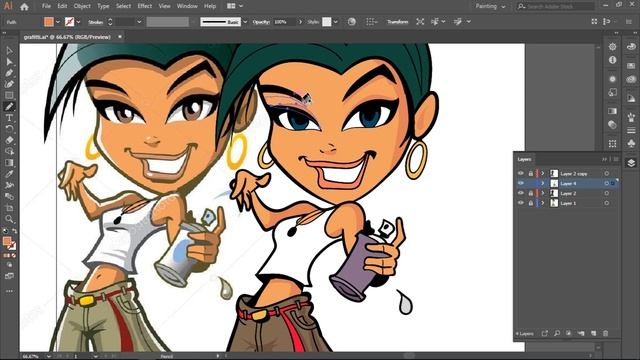Click Collect for Export icon in Layers panel
The height and width of the screenshot is (360, 640).
pyautogui.click(x=544, y=333)
